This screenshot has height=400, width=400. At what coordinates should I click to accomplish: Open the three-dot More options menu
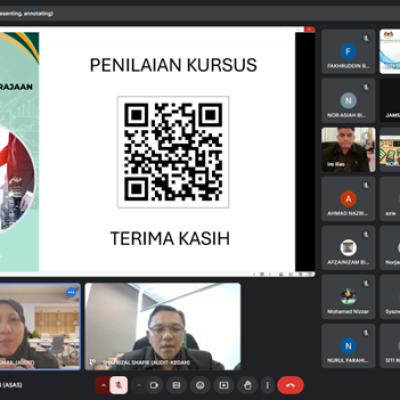pos(267,385)
